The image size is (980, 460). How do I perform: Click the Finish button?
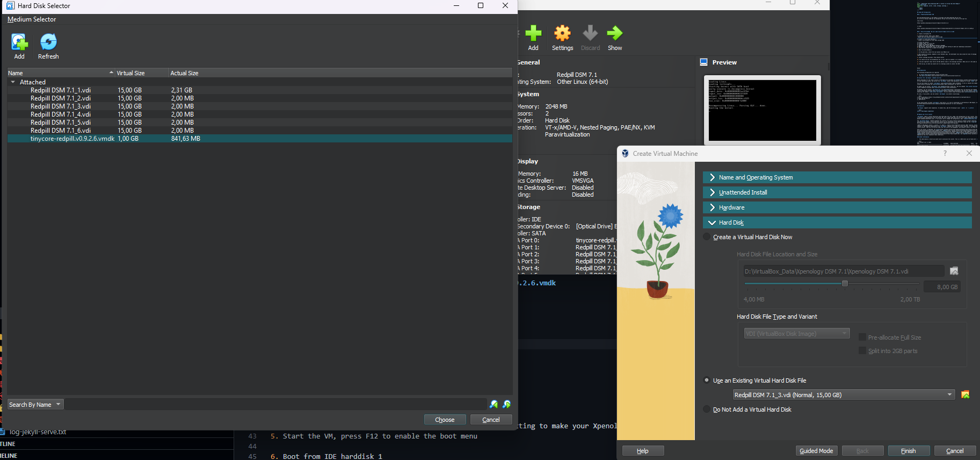click(909, 451)
